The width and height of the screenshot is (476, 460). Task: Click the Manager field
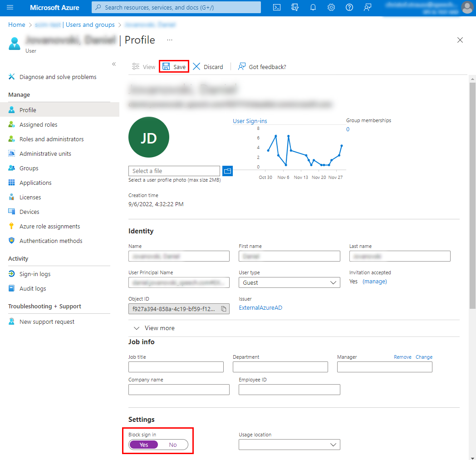click(385, 367)
